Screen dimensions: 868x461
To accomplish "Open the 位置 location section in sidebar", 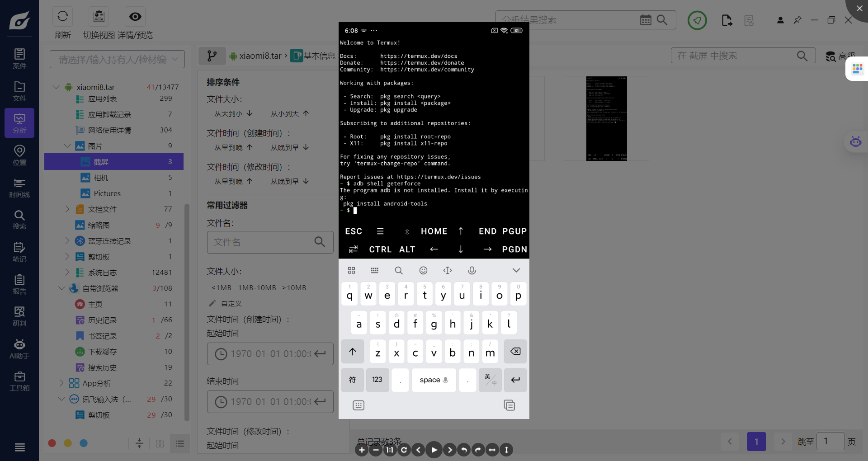I will coord(19,155).
